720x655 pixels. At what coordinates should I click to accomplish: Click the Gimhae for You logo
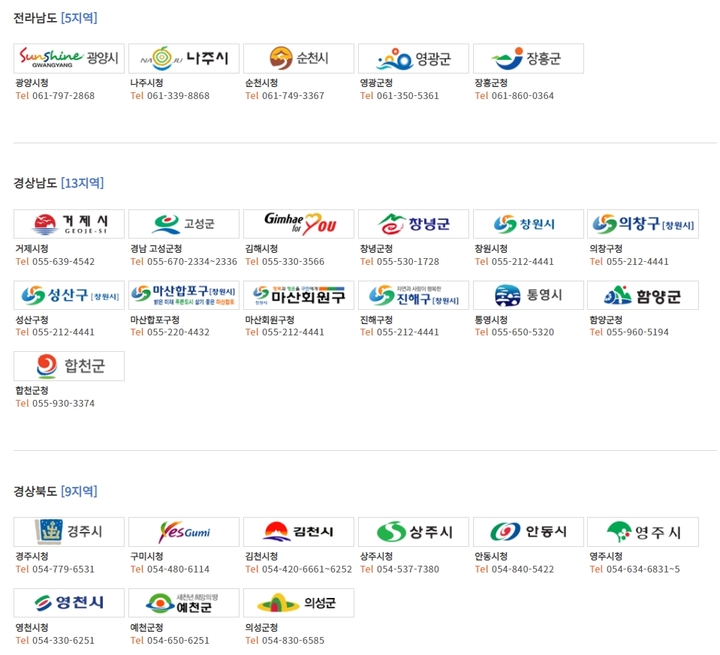pyautogui.click(x=298, y=224)
